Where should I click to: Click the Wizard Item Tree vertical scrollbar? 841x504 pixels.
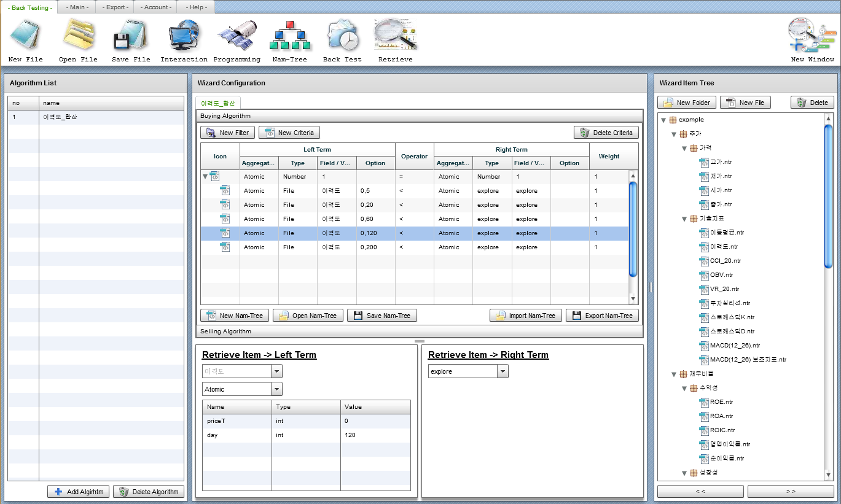[828, 196]
